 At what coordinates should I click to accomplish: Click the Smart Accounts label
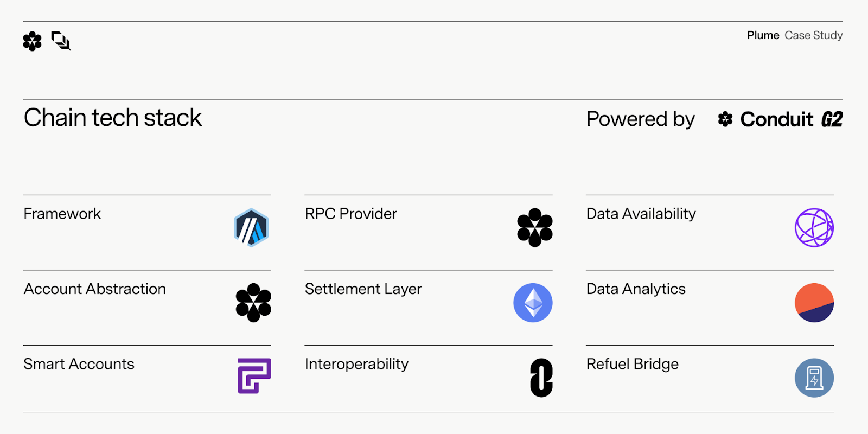pos(79,364)
